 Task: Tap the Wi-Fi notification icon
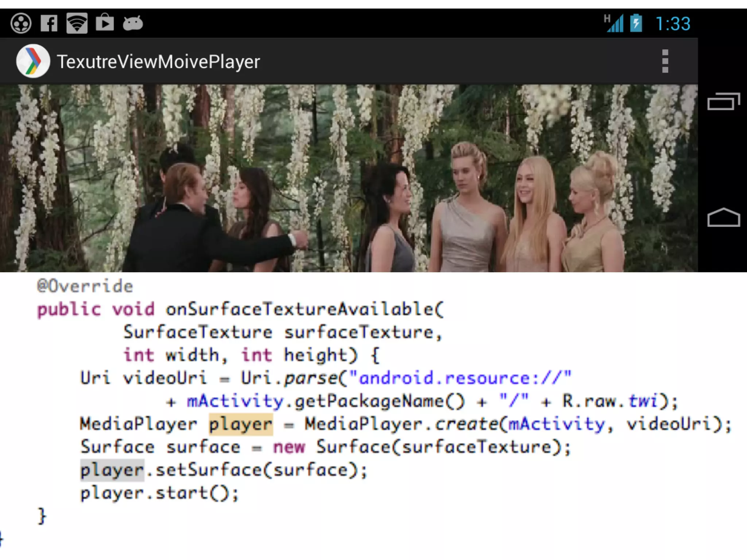coord(77,23)
